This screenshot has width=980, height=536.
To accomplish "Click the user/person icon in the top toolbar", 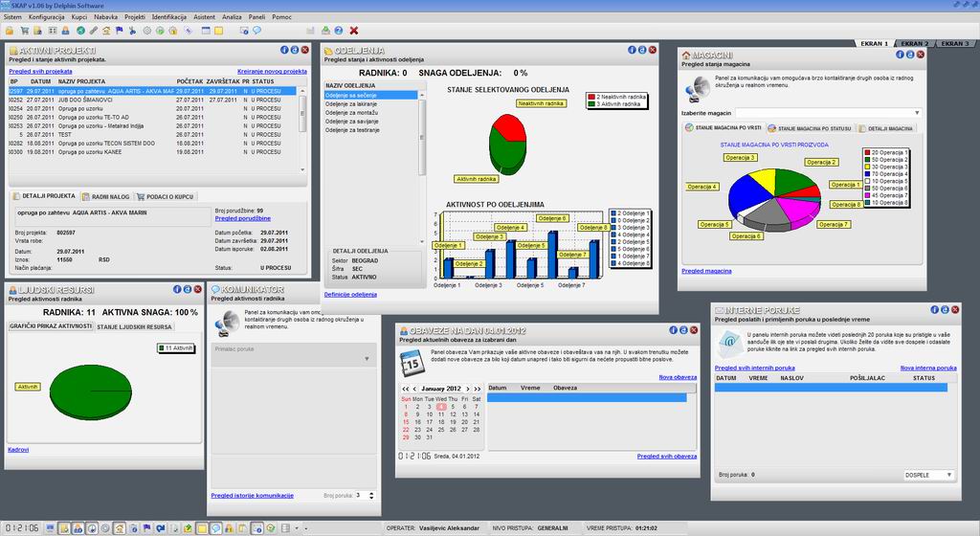I will tap(66, 30).
